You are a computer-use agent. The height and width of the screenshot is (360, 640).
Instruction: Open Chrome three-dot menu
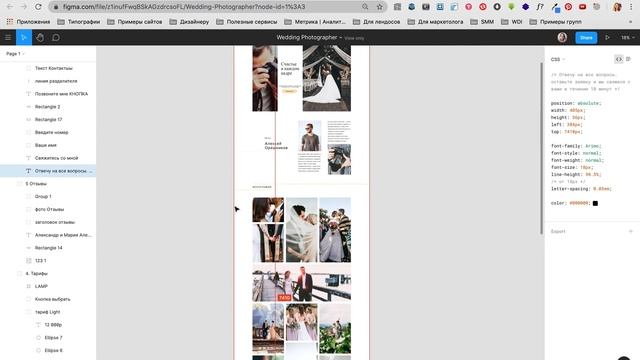pos(631,7)
